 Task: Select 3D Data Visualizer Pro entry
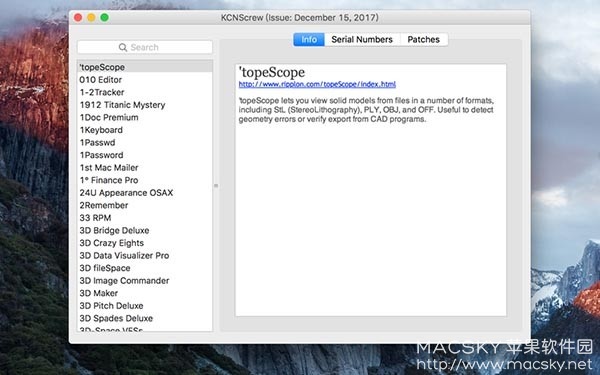pos(145,256)
